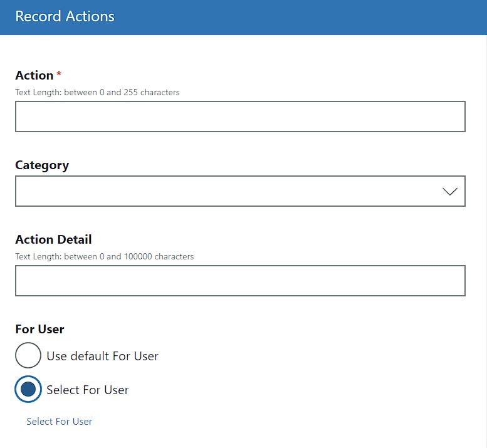Click the blue Select For User link
The image size is (487, 448).
coord(59,422)
